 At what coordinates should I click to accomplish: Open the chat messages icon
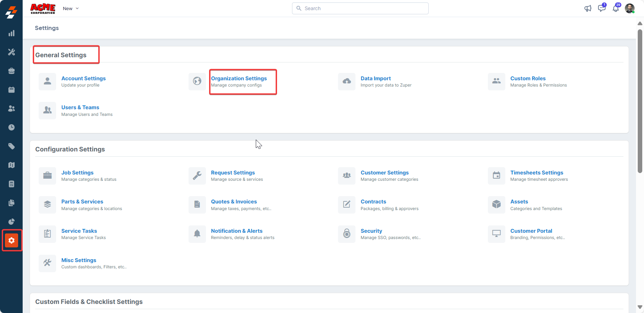click(601, 9)
